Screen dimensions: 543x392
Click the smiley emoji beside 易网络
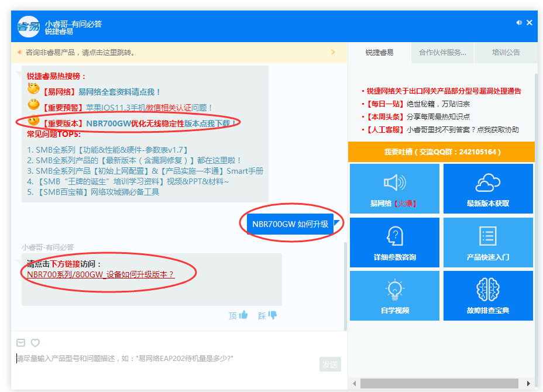(x=33, y=89)
